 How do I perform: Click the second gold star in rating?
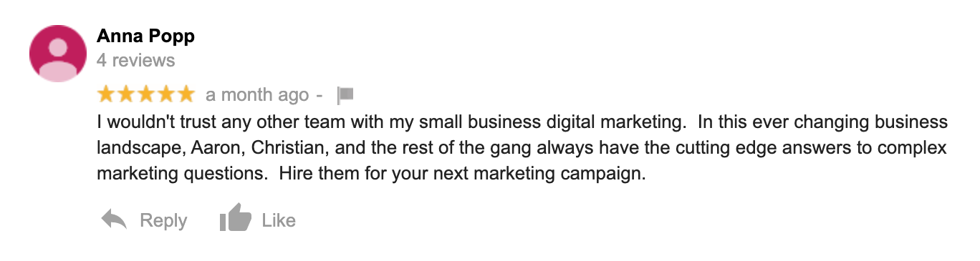(x=127, y=94)
